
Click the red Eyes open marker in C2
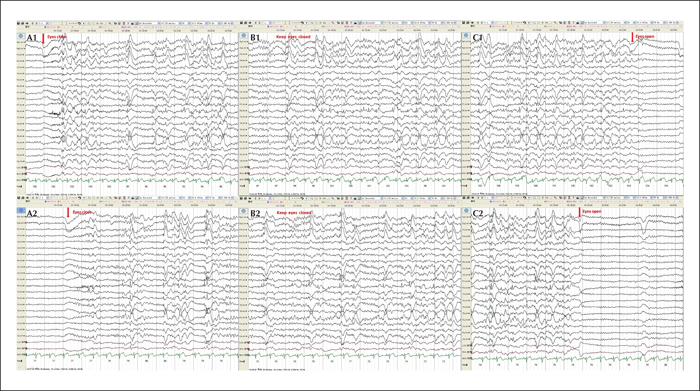click(579, 212)
